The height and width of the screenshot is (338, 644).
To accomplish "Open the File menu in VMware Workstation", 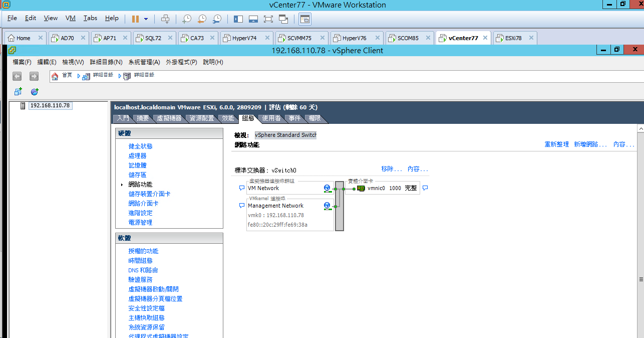I will (x=12, y=18).
